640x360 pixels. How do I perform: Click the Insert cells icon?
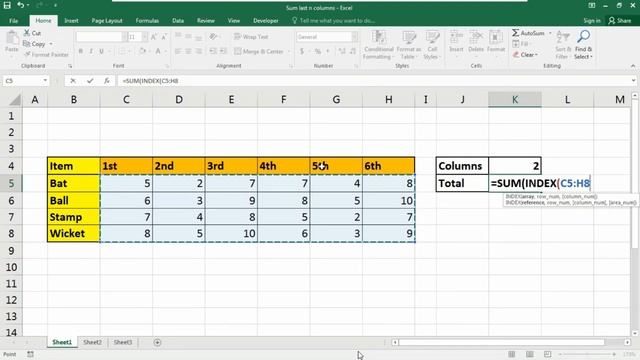pyautogui.click(x=456, y=38)
